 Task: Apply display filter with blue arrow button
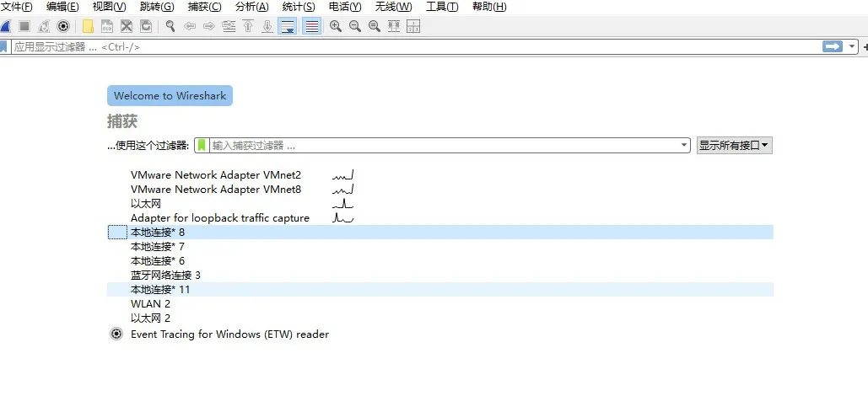(x=832, y=46)
